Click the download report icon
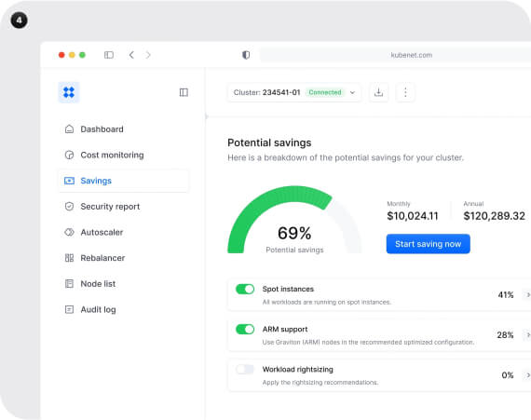531x420 pixels. tap(378, 92)
